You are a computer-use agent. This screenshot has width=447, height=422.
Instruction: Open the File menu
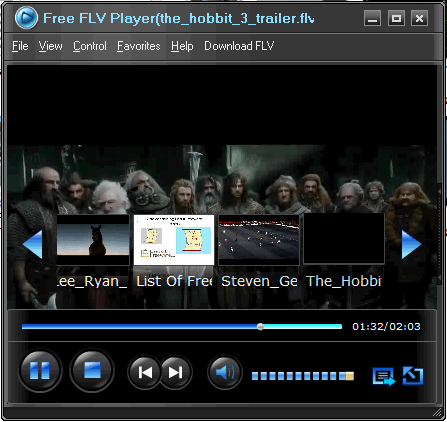click(20, 46)
